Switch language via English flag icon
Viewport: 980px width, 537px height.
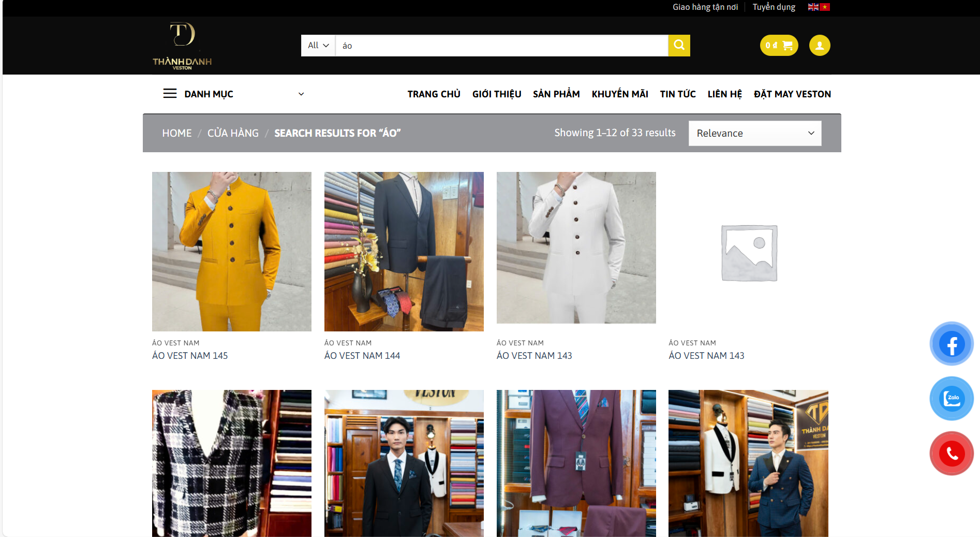813,7
